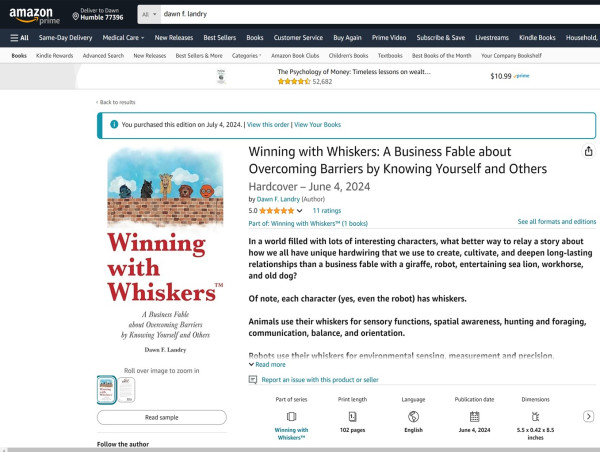This screenshot has width=600, height=452.
Task: Click View Your Books
Action: 317,124
